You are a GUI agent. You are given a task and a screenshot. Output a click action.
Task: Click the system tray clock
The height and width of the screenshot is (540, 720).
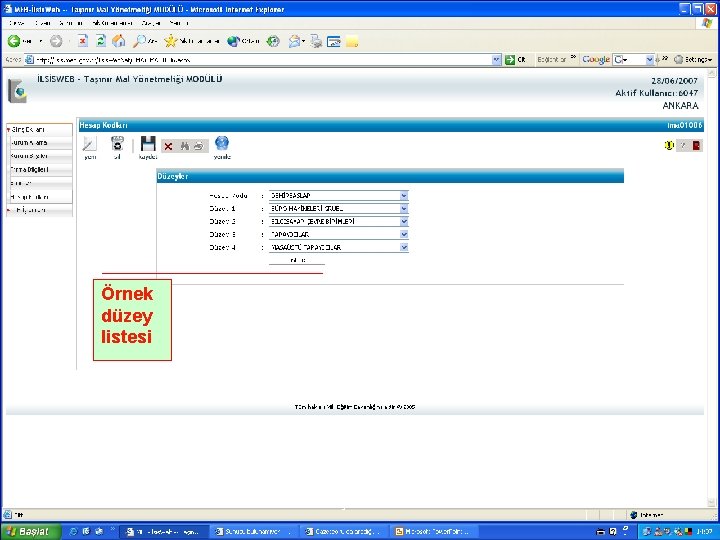tap(703, 532)
